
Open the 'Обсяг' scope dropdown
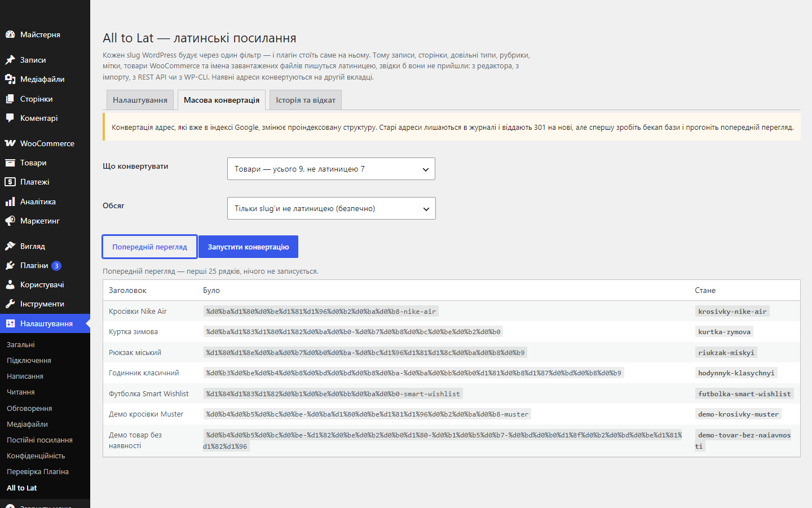click(x=331, y=208)
